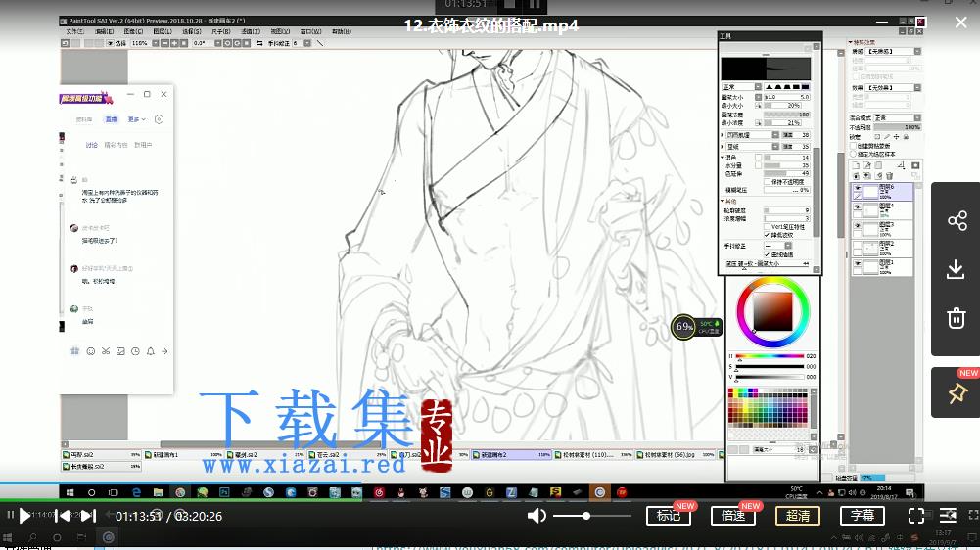Hide layer 图层6 visibility eye
The height and width of the screenshot is (550, 980).
click(858, 188)
